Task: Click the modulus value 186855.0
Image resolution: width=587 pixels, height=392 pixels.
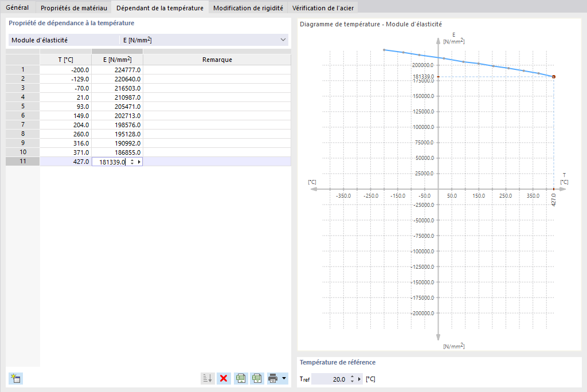Action: coord(117,152)
